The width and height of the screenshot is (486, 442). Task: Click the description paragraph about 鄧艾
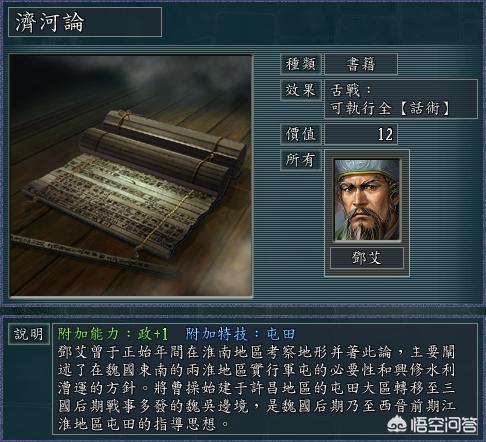[x=257, y=388]
